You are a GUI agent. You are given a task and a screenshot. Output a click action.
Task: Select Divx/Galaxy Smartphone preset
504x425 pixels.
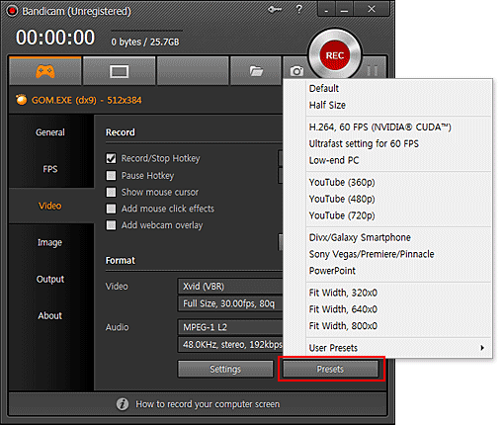click(x=399, y=237)
